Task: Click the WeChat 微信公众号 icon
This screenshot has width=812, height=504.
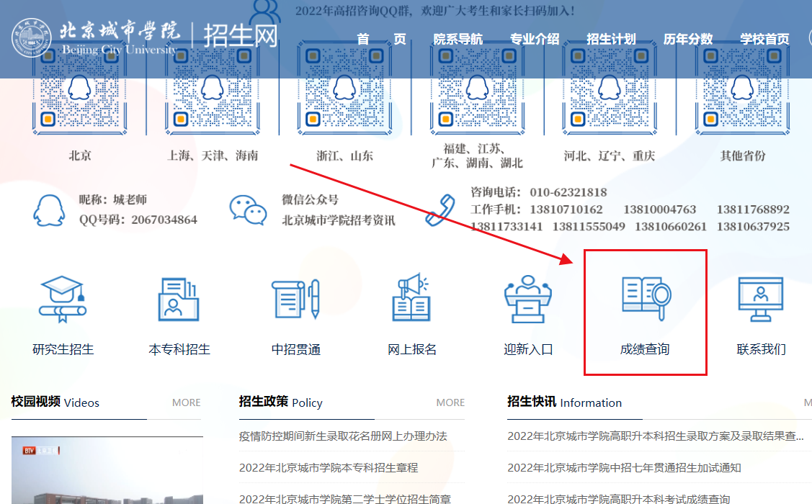Action: pyautogui.click(x=248, y=210)
